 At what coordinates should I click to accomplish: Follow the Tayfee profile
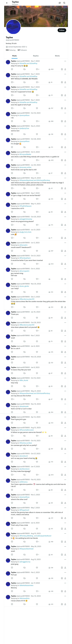click(x=62, y=30)
